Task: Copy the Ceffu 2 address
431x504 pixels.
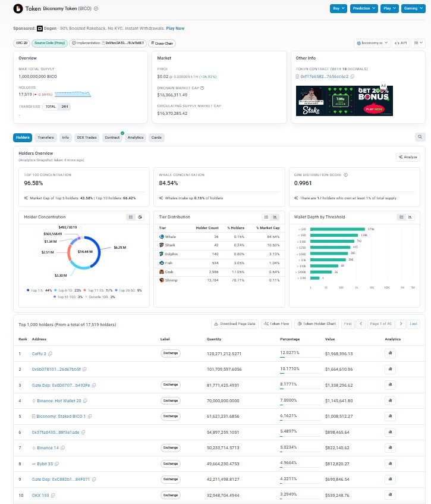Action: click(x=50, y=353)
